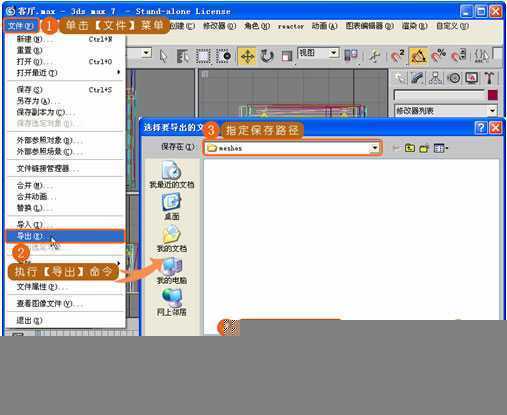Viewport: 507px width, 415px height.
Task: Toggle the Spinner Snap button
Action: coord(459,56)
